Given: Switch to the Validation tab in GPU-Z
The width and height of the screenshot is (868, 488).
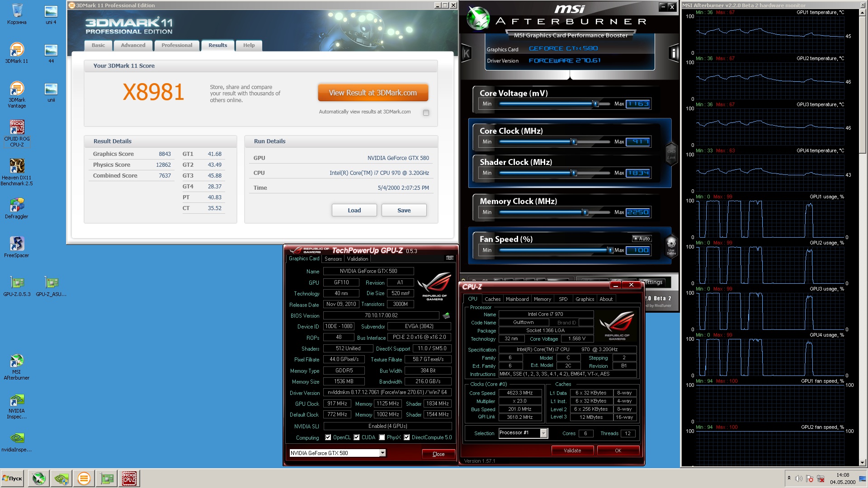Looking at the screenshot, I should coord(358,259).
